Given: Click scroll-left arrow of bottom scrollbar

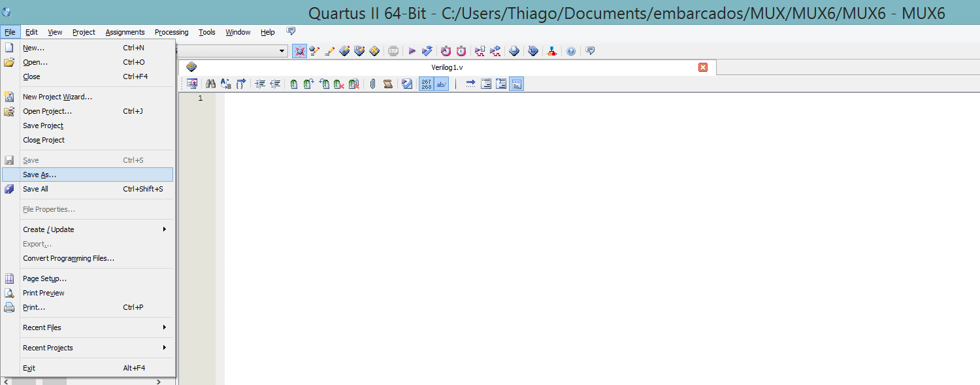Looking at the screenshot, I should [7, 381].
